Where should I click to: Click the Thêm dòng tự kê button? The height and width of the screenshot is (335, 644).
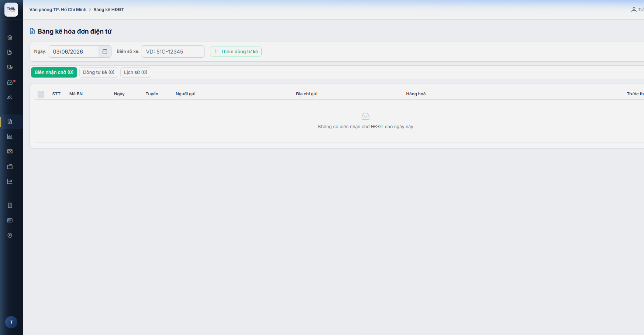coord(236,52)
